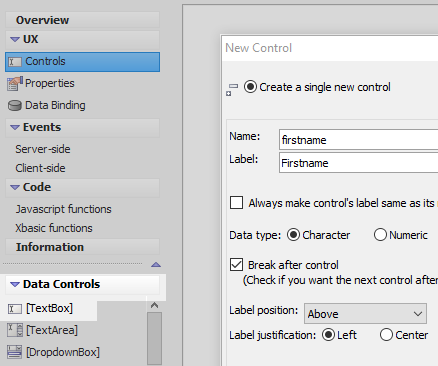
Task: Click the blue up triangle above Data Controls
Action: [x=156, y=265]
